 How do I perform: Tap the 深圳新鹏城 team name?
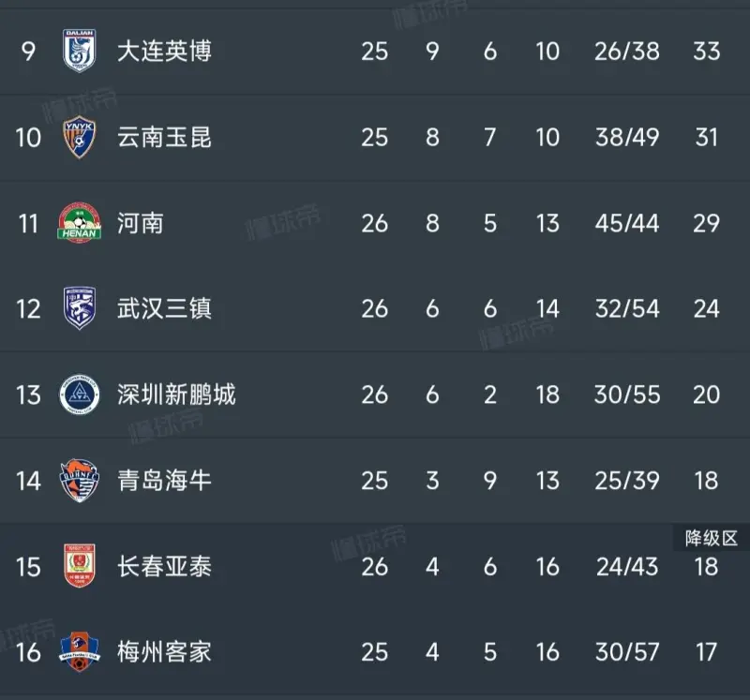click(x=176, y=395)
